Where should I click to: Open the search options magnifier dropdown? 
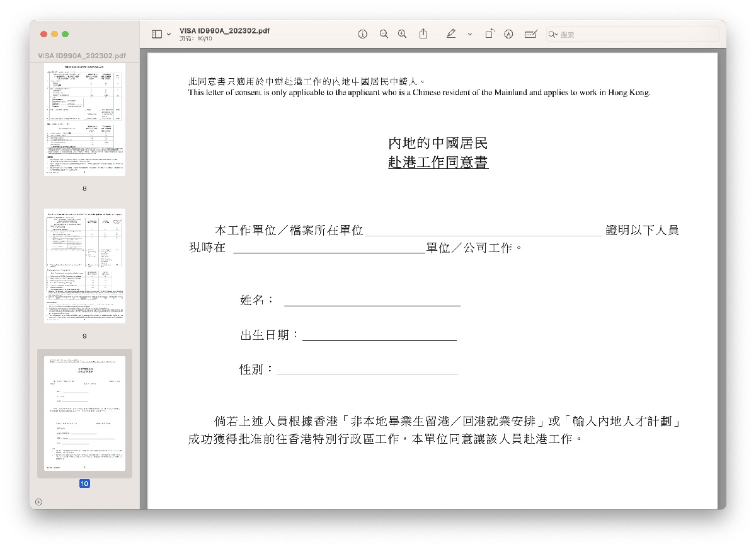click(x=553, y=35)
